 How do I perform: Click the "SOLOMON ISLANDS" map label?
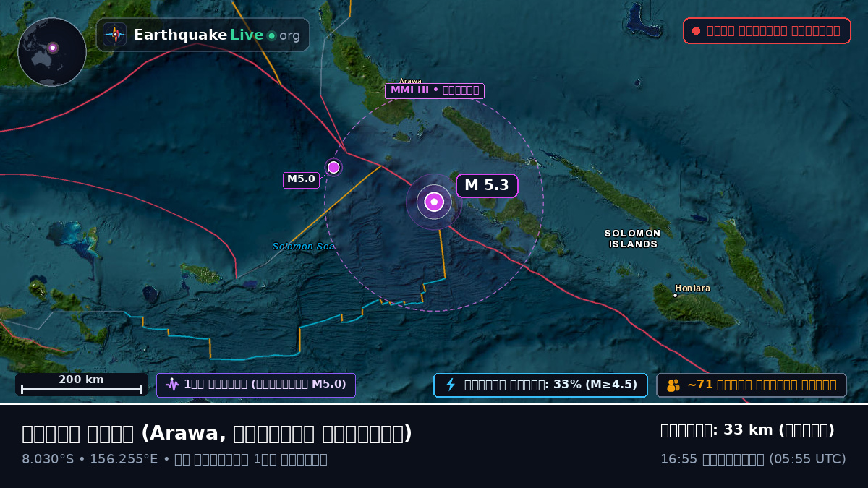point(633,239)
